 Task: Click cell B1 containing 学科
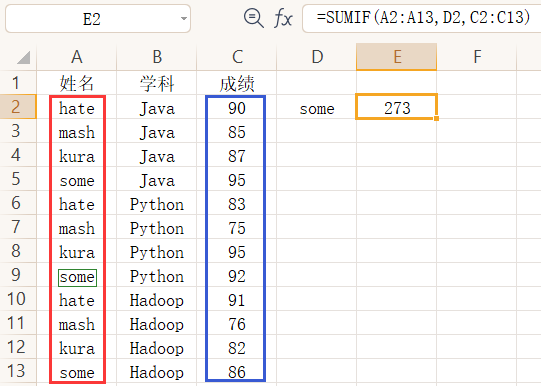(x=157, y=83)
